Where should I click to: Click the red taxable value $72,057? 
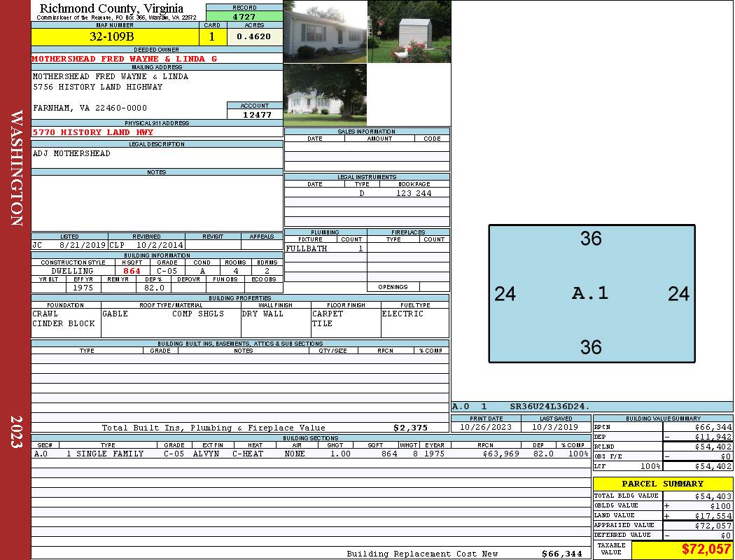[706, 549]
